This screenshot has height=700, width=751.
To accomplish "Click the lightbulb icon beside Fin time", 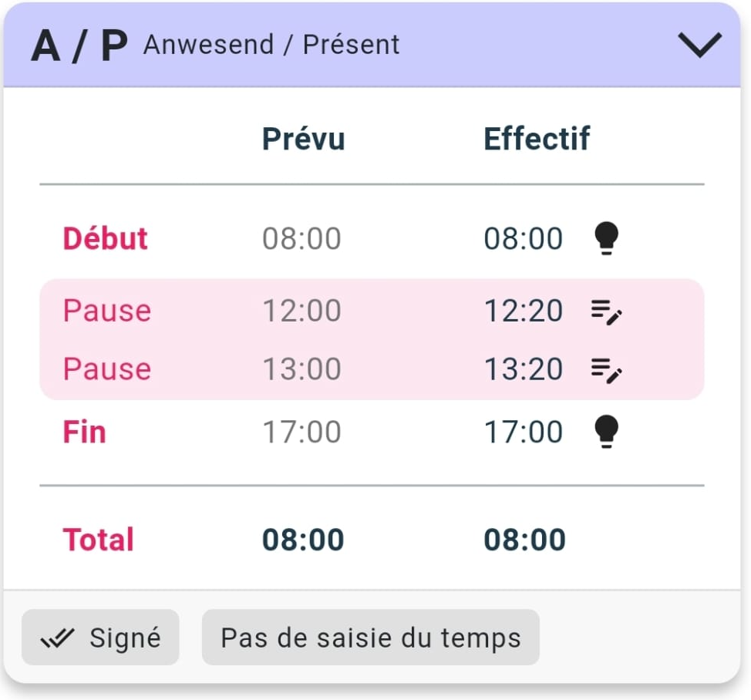I will coord(607,432).
